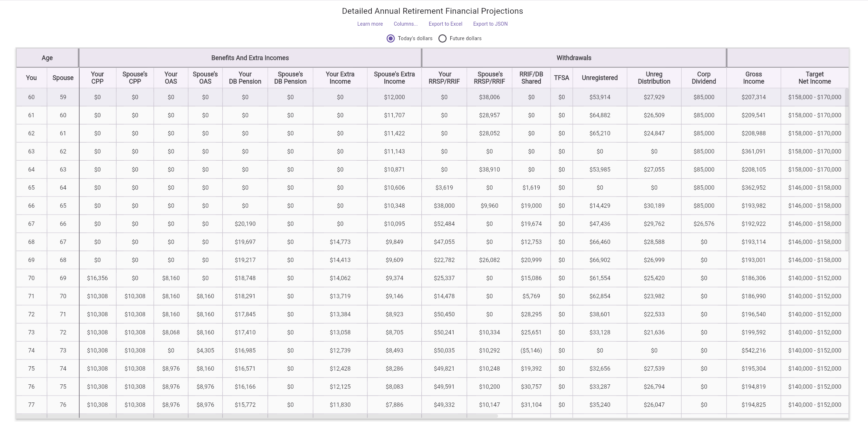Click the "Unregistered" column header
The image size is (868, 422).
599,78
